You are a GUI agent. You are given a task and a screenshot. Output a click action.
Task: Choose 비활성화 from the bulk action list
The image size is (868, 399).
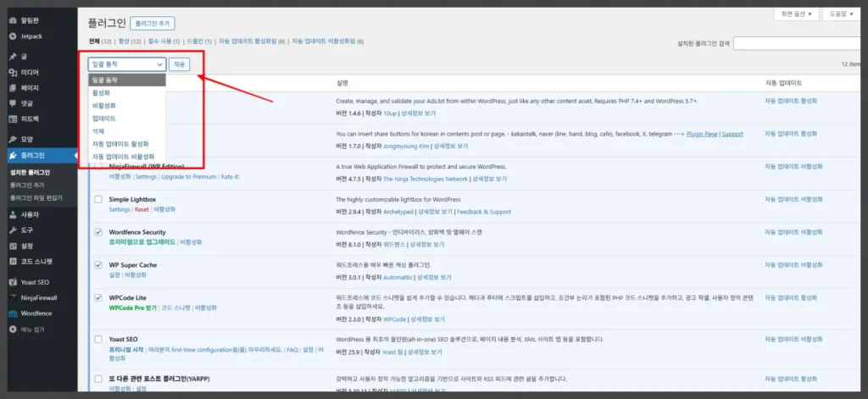127,105
